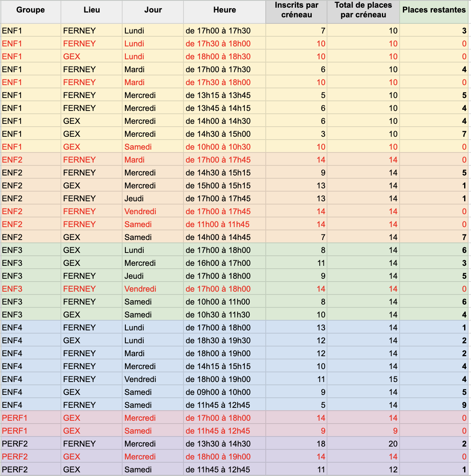Viewport: 471px width, 476px height.
Task: Click red cell 'de 10h00 à 10h30'
Action: (x=225, y=147)
